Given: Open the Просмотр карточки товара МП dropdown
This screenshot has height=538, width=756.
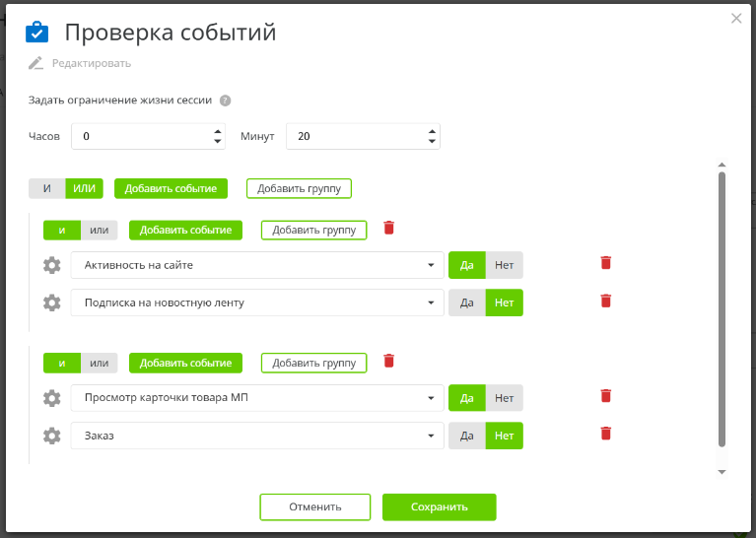Looking at the screenshot, I should 431,398.
